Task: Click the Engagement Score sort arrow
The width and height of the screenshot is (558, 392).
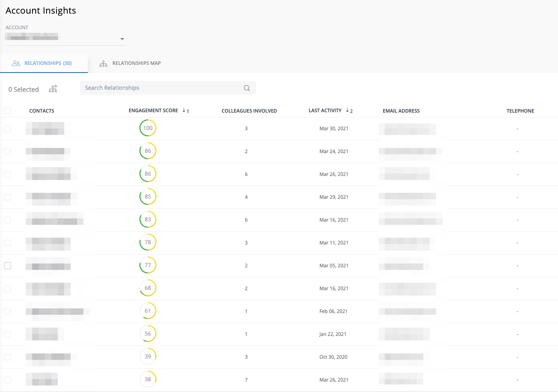Action: tap(184, 111)
